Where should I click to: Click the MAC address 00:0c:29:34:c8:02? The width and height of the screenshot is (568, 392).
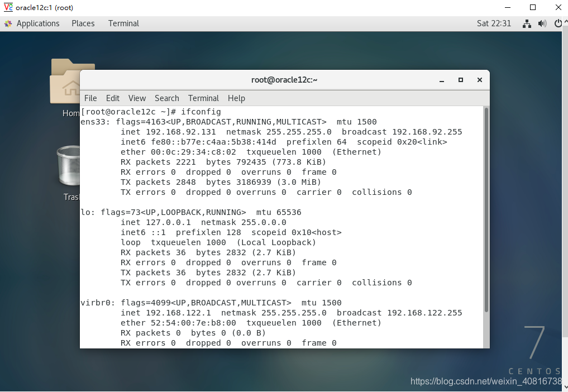click(193, 152)
